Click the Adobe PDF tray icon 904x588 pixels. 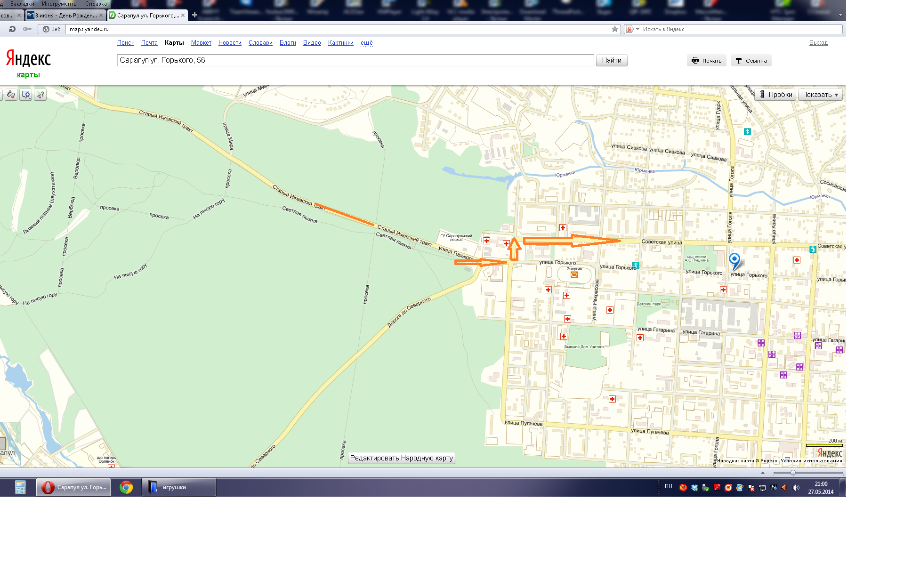pos(717,488)
